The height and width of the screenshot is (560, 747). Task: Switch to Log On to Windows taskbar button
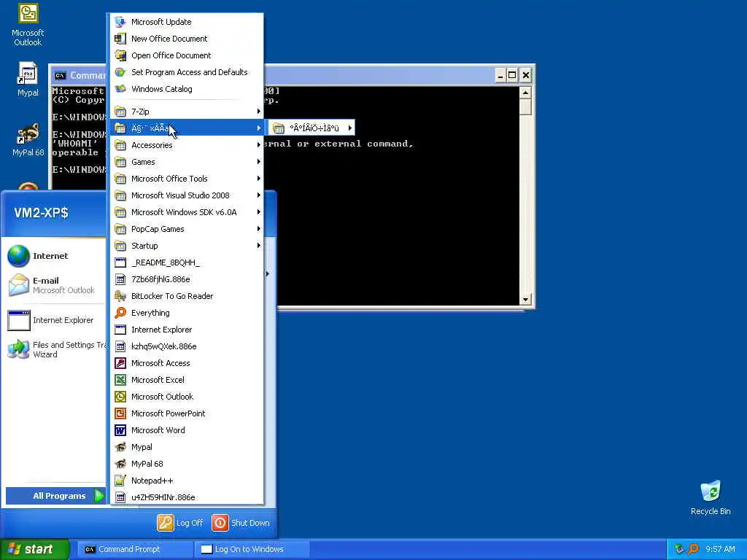[252, 549]
